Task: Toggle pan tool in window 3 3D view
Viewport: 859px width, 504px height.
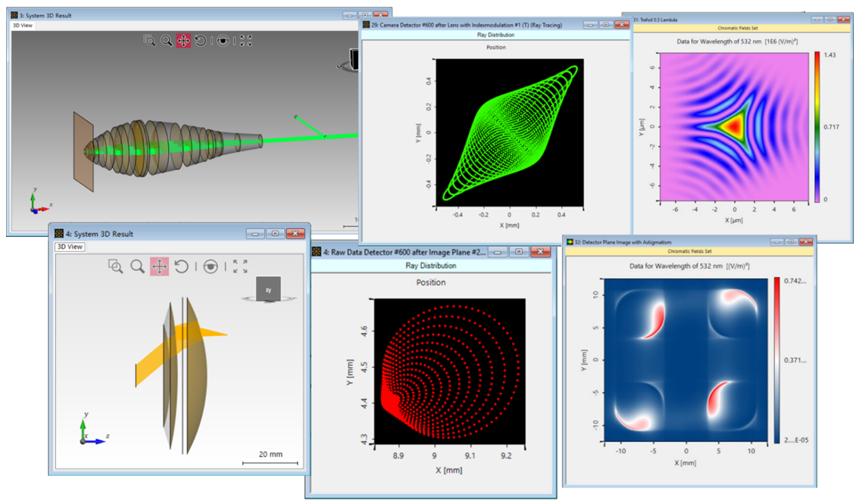Action: click(183, 41)
